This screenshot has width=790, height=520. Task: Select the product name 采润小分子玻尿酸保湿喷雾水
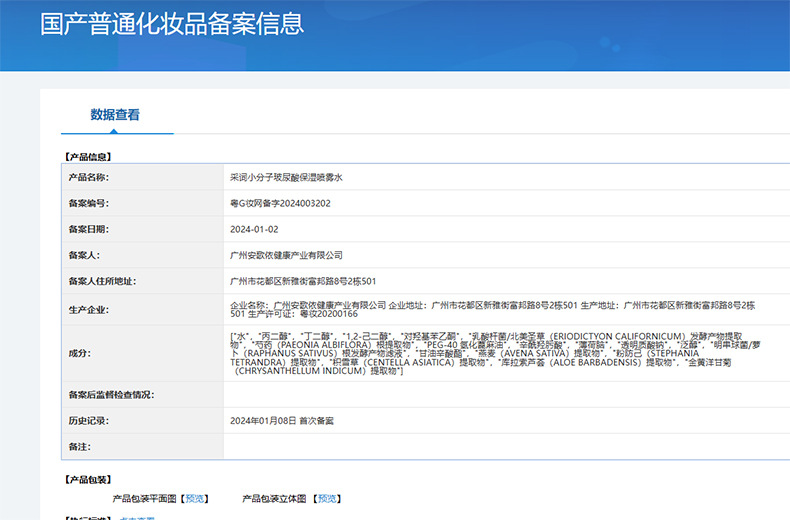286,177
